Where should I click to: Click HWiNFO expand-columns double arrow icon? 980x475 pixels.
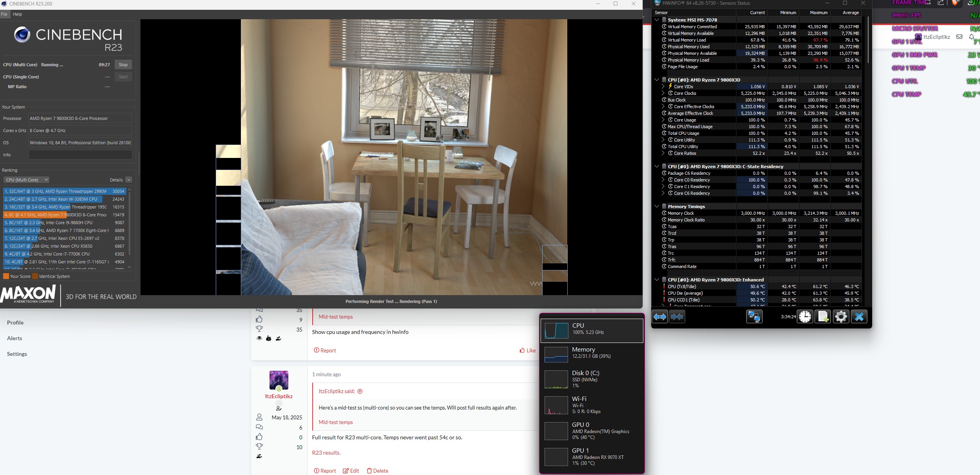660,317
